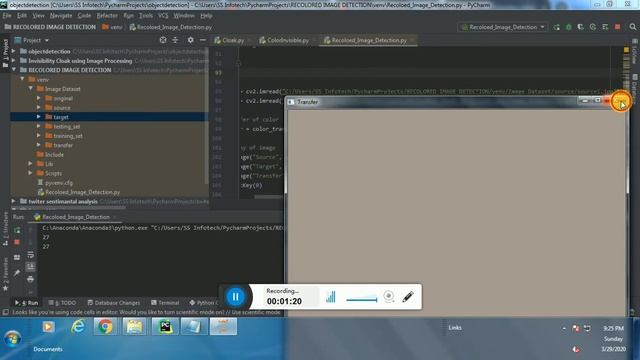Collapse all in the Project panel toolbar
This screenshot has height=360, width=640.
(x=175, y=40)
